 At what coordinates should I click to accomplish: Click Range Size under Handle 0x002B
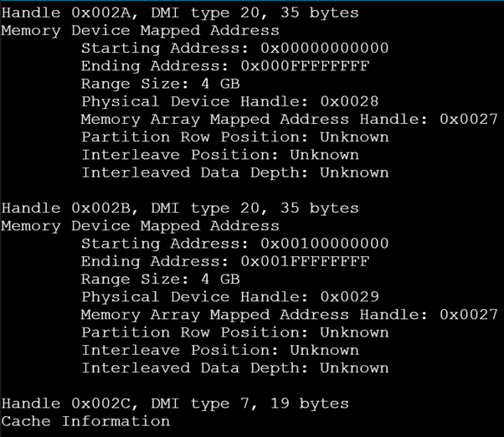[160, 280]
